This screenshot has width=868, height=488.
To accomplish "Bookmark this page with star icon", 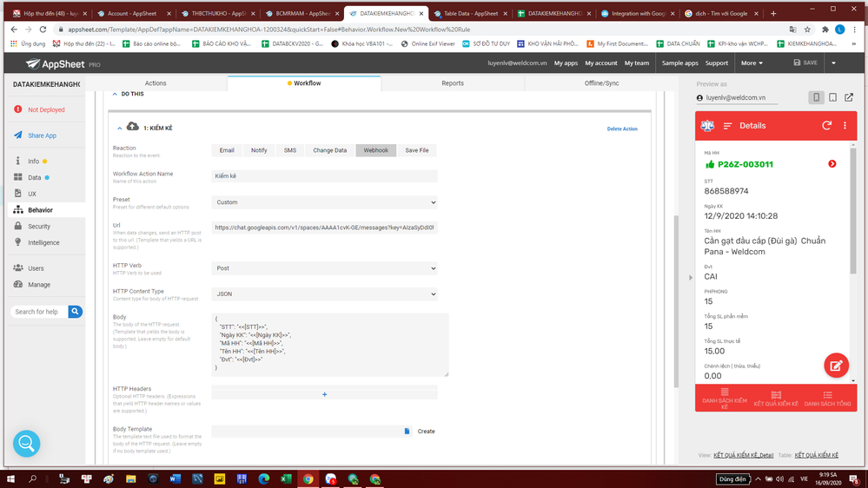I will click(x=807, y=30).
